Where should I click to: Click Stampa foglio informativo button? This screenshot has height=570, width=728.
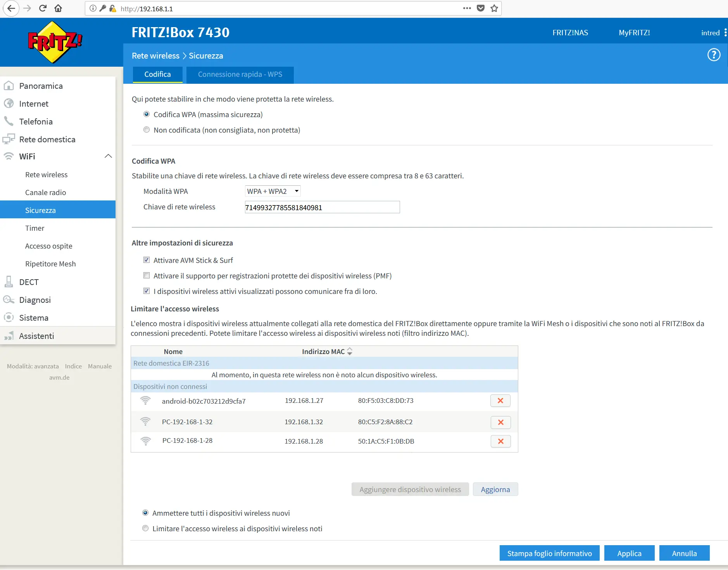549,553
